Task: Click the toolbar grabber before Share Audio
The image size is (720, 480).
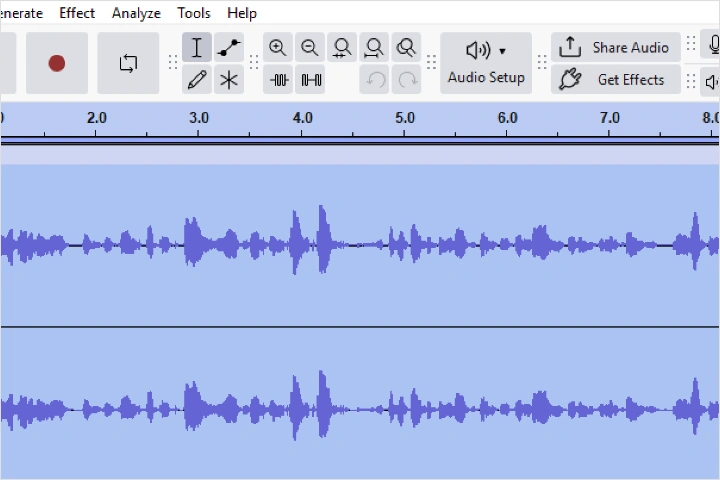Action: tap(542, 62)
